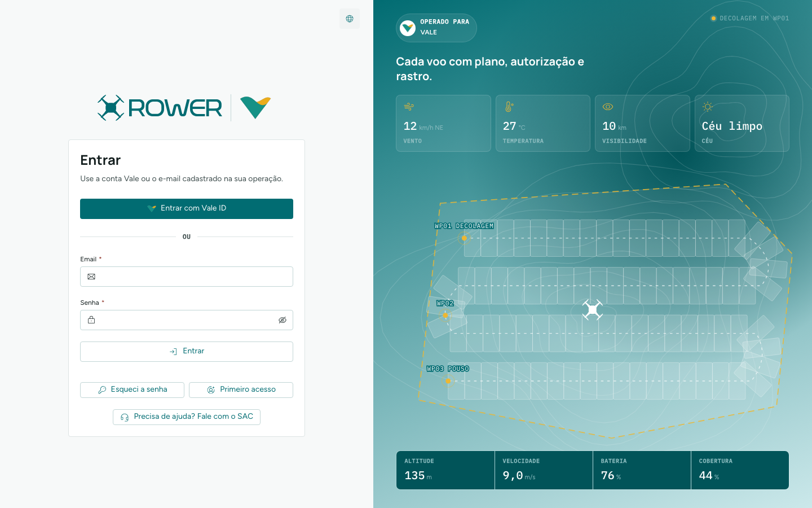812x508 pixels.
Task: Click the DECOLAGEM EM WP01 status text
Action: pyautogui.click(x=754, y=18)
